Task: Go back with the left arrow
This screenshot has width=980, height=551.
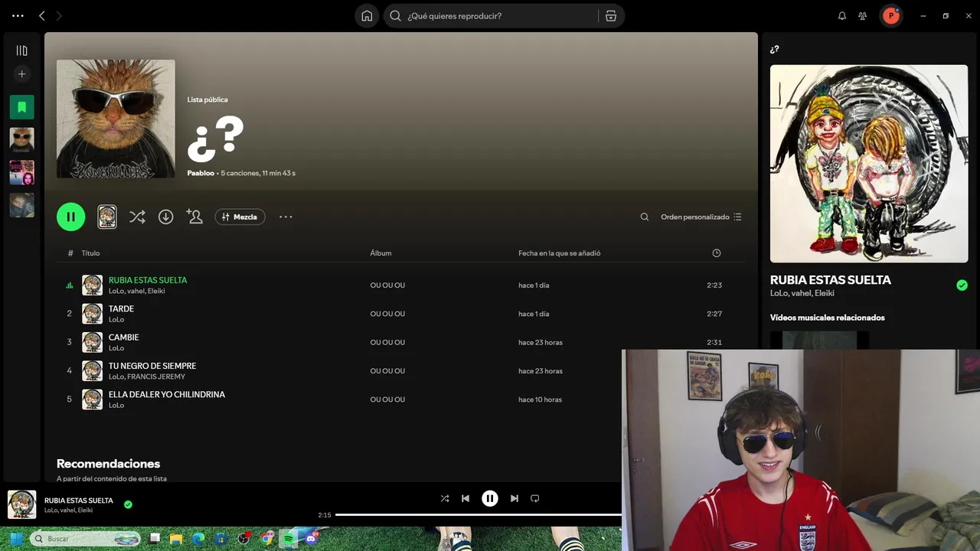Action: 42,15
